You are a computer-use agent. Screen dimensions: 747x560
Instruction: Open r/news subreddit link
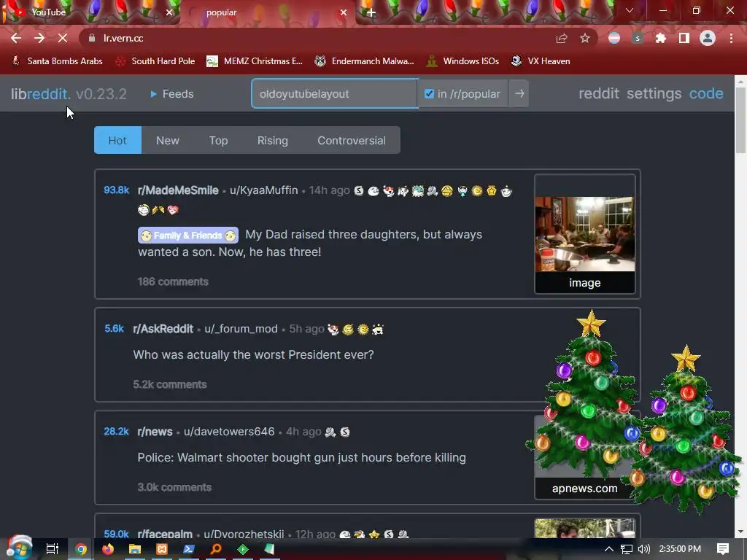[x=155, y=432]
